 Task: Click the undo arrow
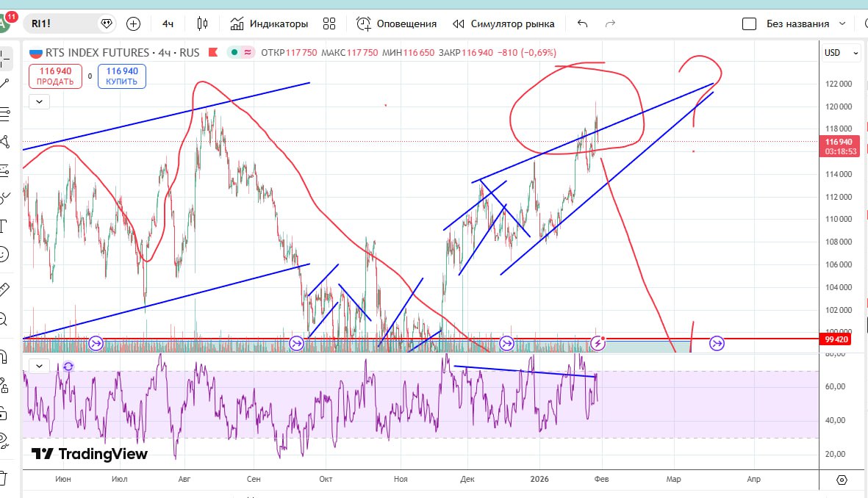(x=582, y=24)
